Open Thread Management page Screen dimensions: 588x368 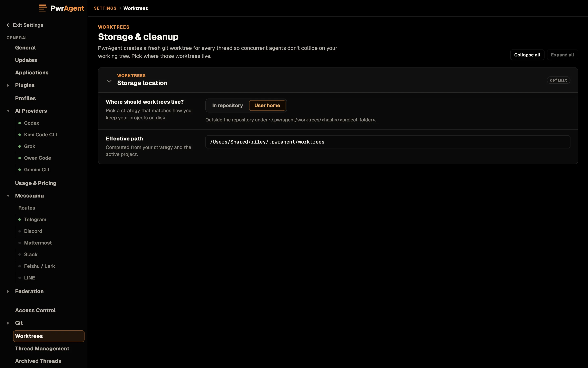(42, 349)
